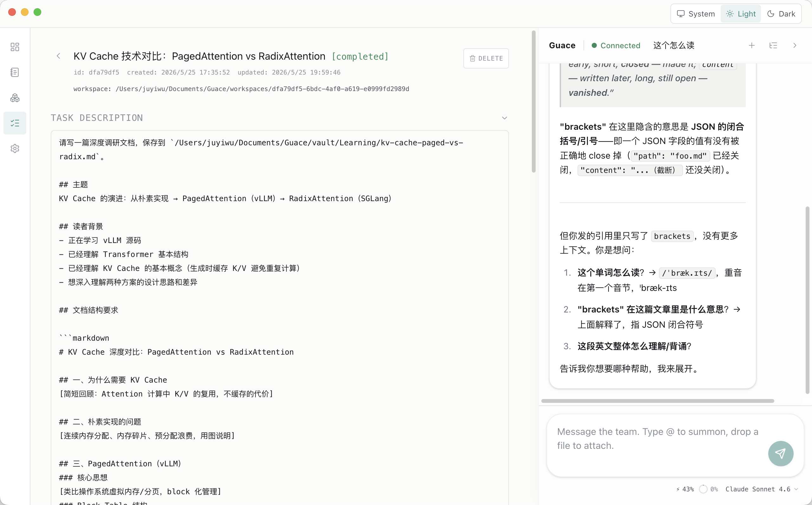812x505 pixels.
Task: Click the 43% lightning usage indicator
Action: (x=685, y=489)
